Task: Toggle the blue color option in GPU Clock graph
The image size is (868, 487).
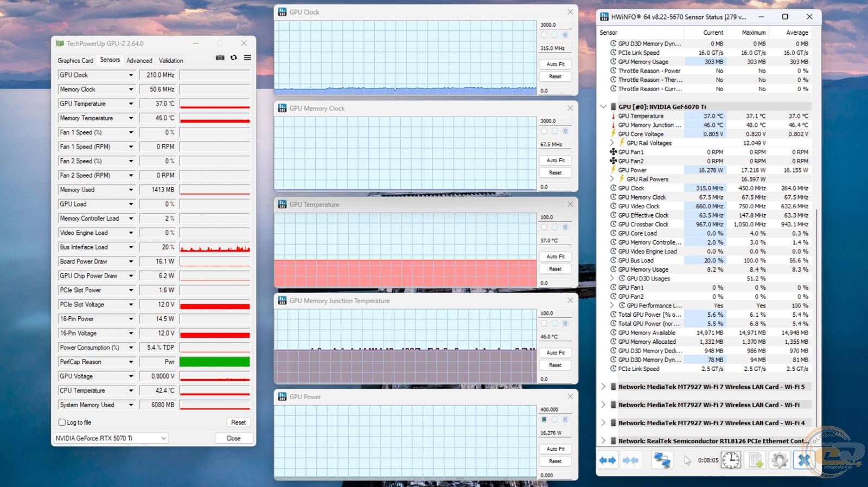Action: [565, 35]
